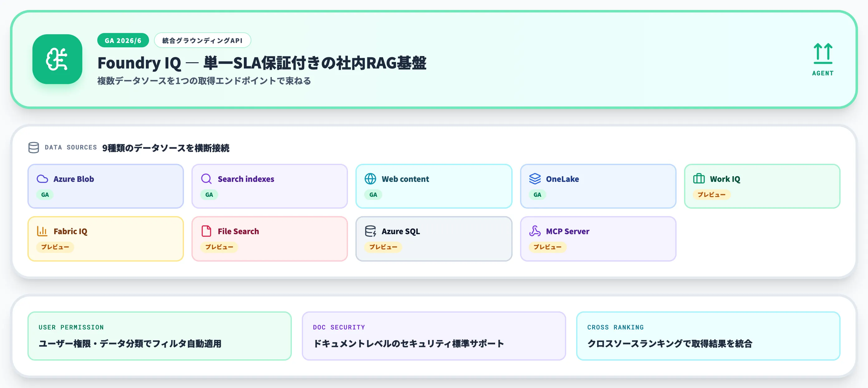The width and height of the screenshot is (868, 388).
Task: Open the OneLake card title
Action: (562, 179)
